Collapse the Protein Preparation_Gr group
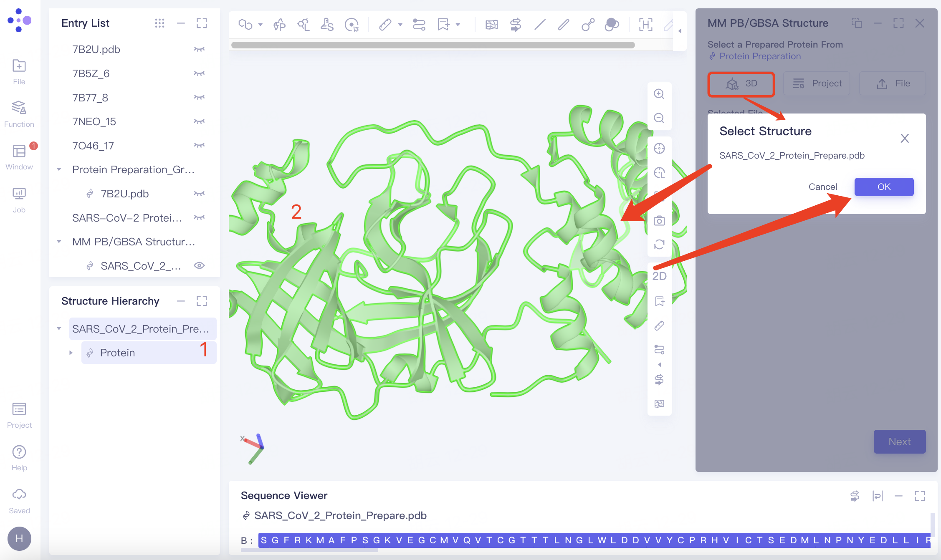Image resolution: width=941 pixels, height=560 pixels. 59,169
